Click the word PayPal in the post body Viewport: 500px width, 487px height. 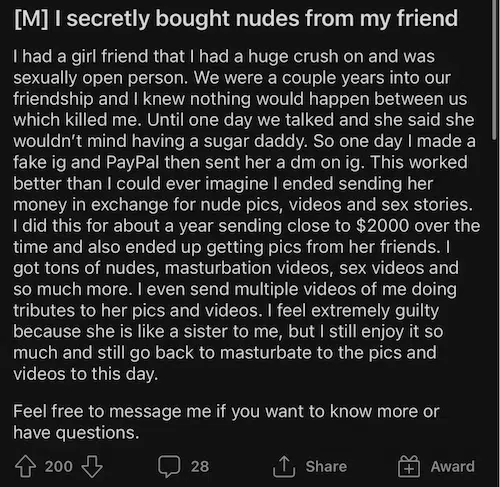(x=132, y=162)
